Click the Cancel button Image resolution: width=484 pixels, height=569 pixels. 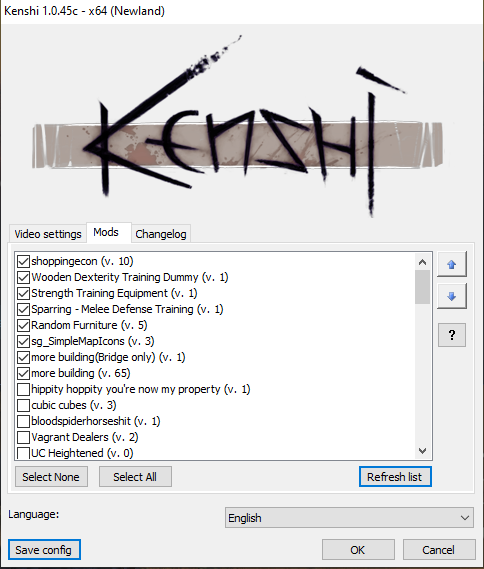[x=439, y=550]
